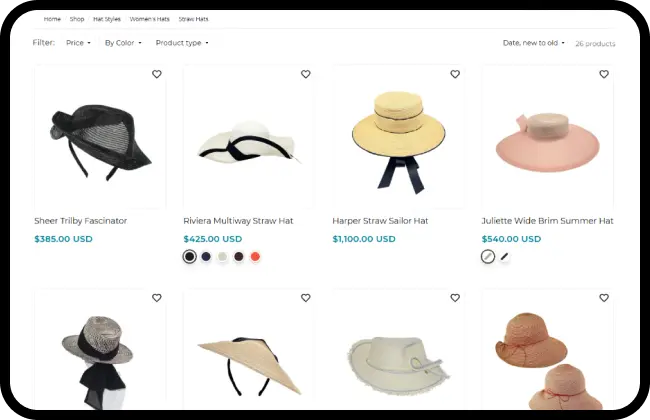
Task: Go to Women's Hats in breadcrumb
Action: [x=150, y=19]
